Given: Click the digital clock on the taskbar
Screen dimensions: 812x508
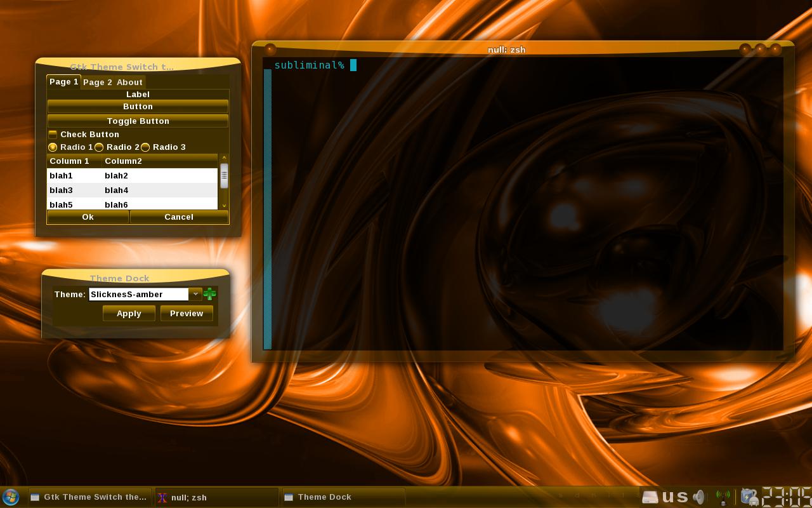Looking at the screenshot, I should pyautogui.click(x=787, y=497).
